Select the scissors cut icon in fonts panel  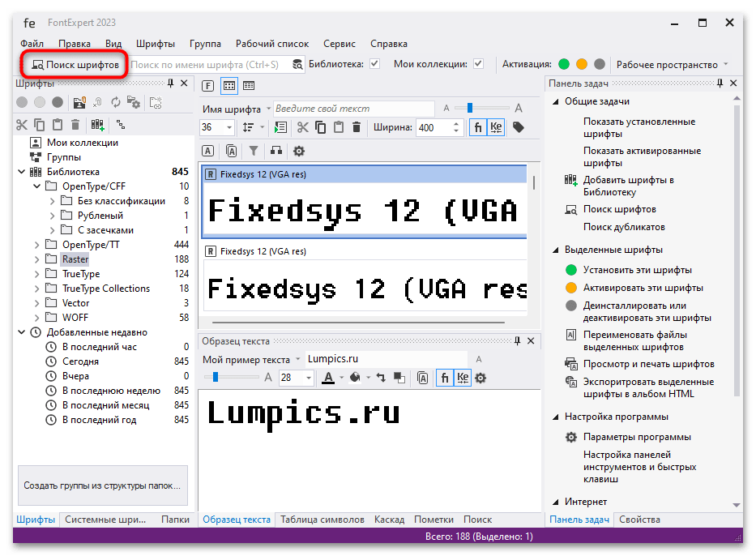pyautogui.click(x=22, y=126)
